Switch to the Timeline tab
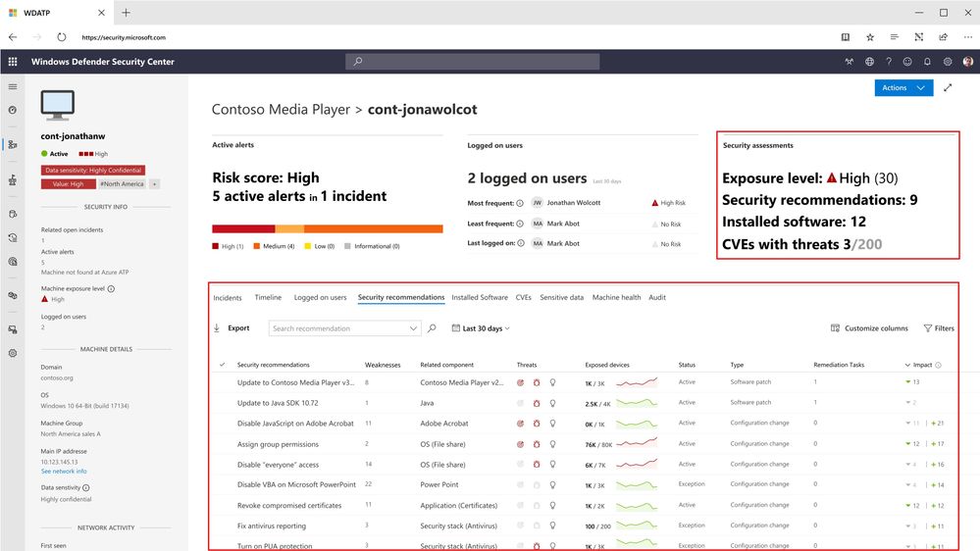 (x=268, y=297)
